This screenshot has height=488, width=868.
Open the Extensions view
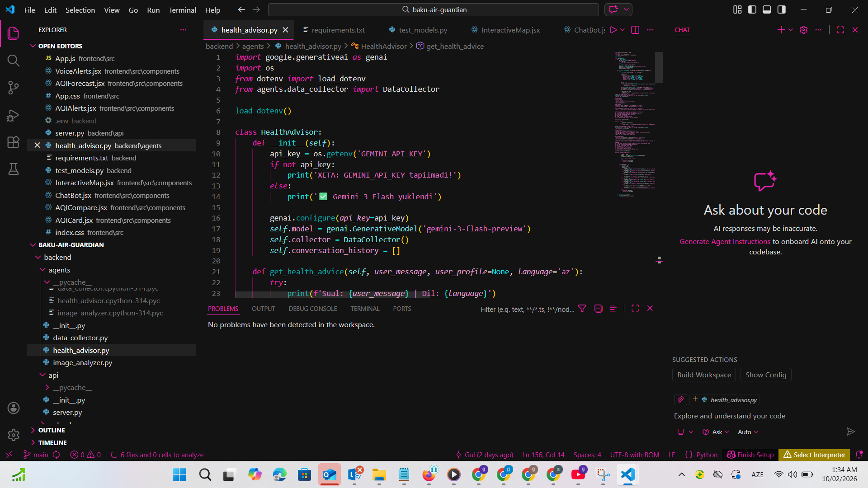13,142
